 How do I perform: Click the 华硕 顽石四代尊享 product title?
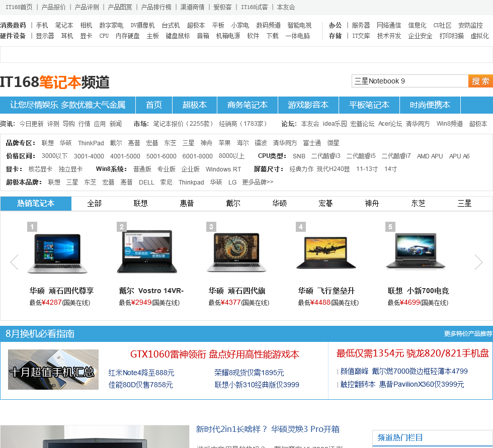(x=61, y=291)
